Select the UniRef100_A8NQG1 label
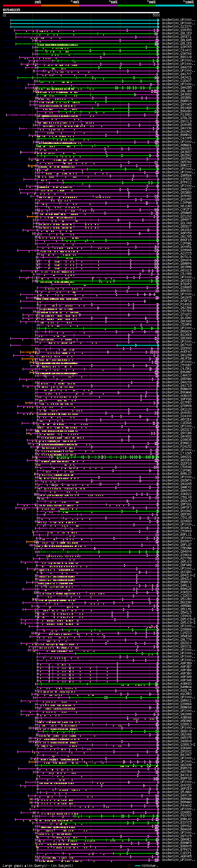 (177, 145)
